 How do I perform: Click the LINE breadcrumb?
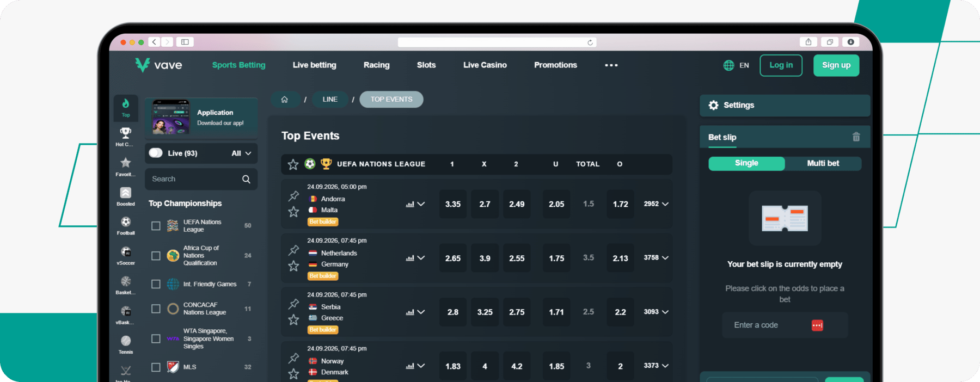click(x=330, y=100)
